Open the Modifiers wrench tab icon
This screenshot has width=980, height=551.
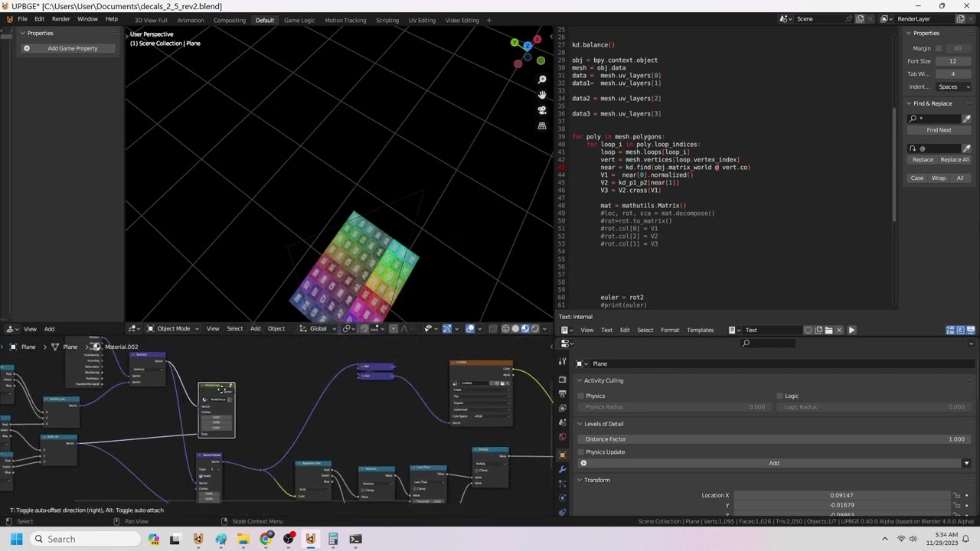click(563, 469)
